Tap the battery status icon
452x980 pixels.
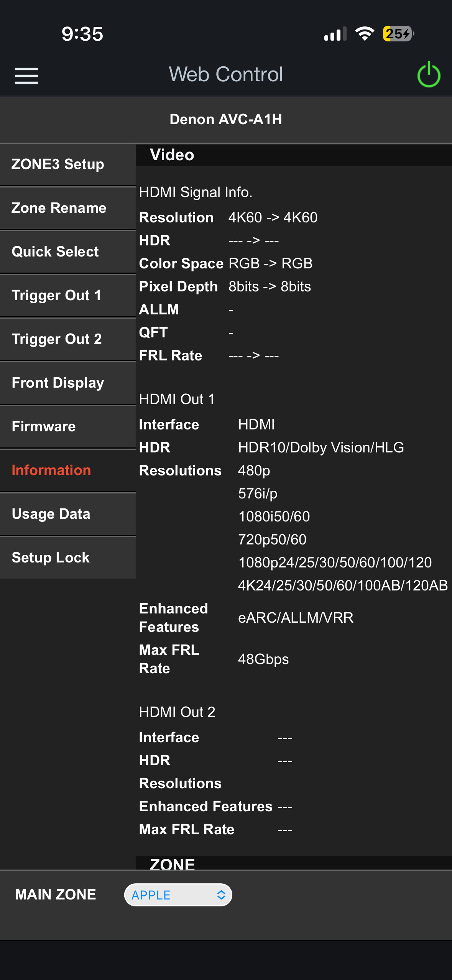[x=398, y=34]
